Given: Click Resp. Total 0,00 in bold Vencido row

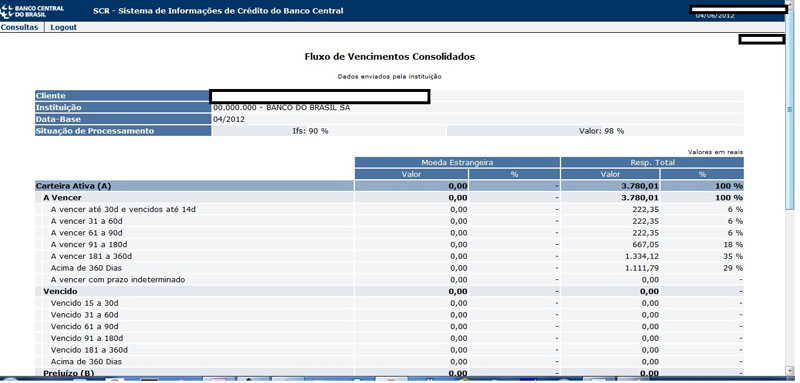Looking at the screenshot, I should point(650,291).
